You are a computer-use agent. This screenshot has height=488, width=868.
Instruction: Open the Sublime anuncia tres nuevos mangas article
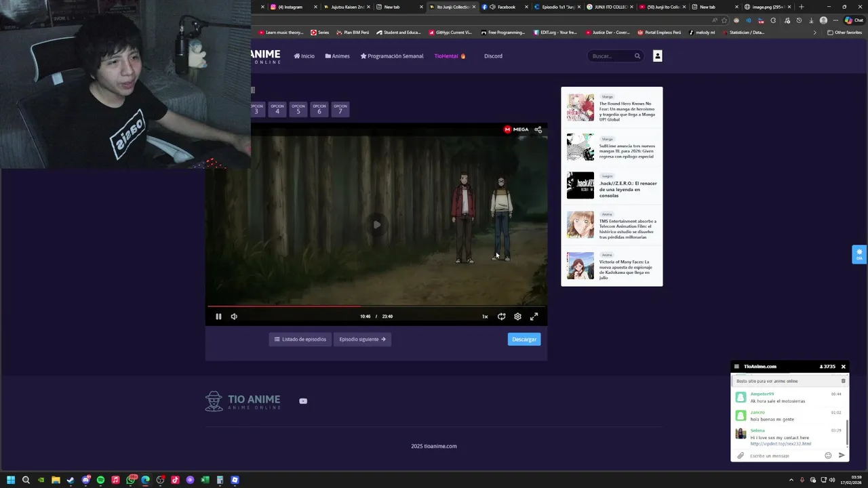(x=612, y=147)
